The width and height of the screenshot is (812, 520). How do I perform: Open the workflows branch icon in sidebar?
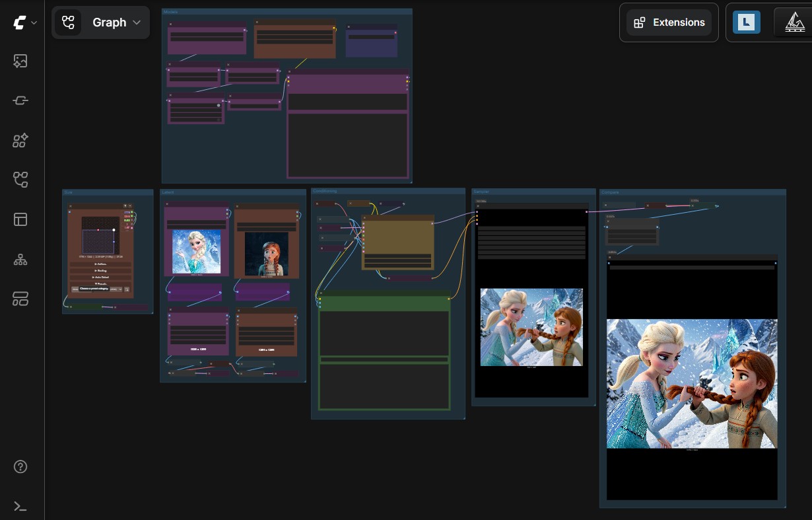pyautogui.click(x=20, y=180)
